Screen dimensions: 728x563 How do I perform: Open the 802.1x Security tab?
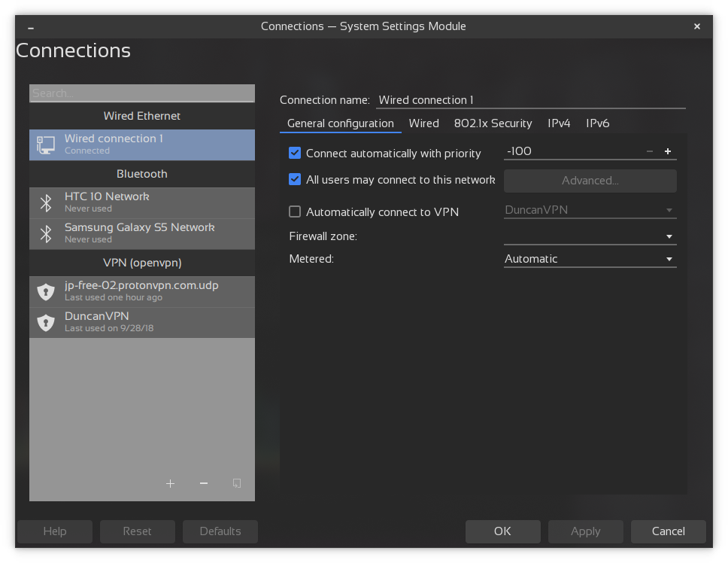[493, 123]
